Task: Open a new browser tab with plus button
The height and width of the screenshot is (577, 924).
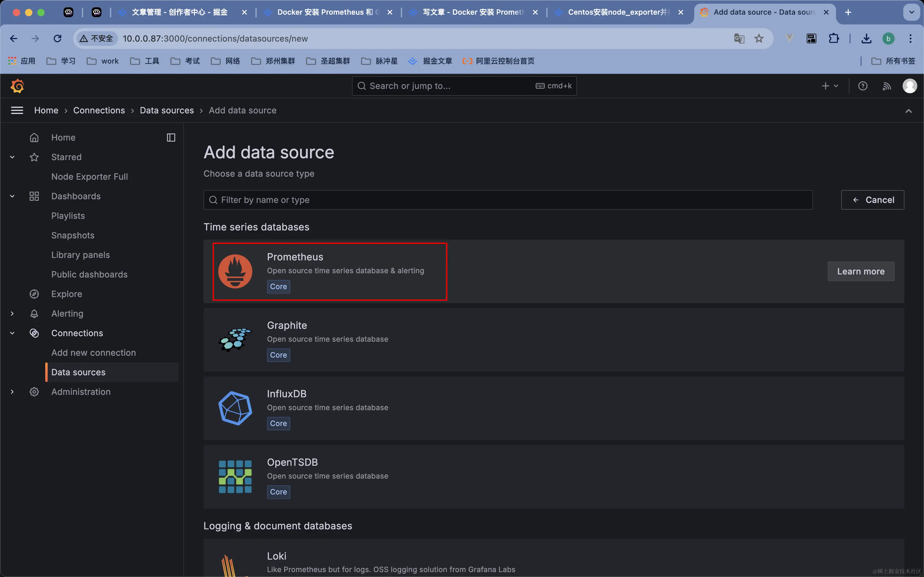Action: (848, 12)
